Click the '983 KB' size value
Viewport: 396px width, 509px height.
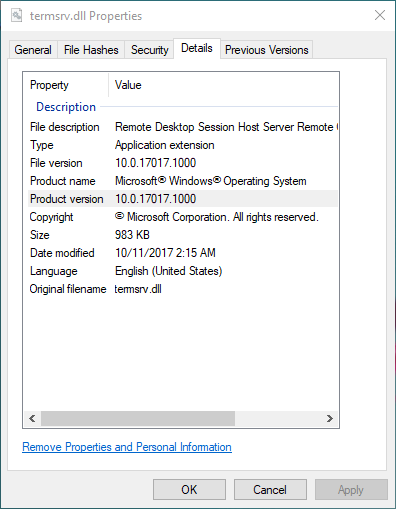(x=132, y=235)
